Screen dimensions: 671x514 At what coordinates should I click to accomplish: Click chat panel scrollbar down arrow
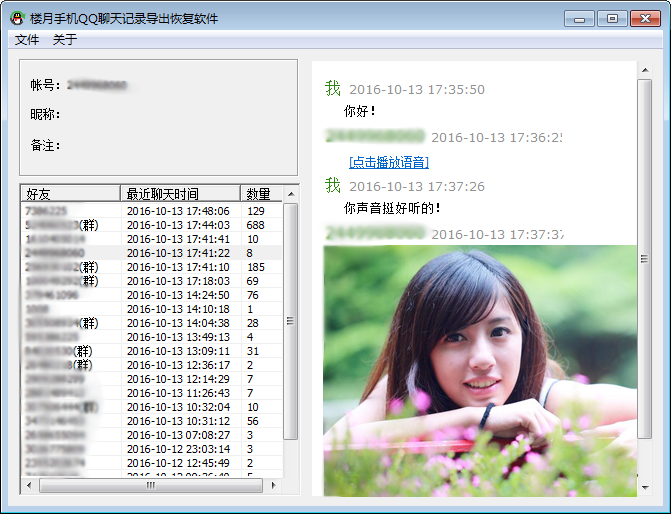tap(645, 489)
